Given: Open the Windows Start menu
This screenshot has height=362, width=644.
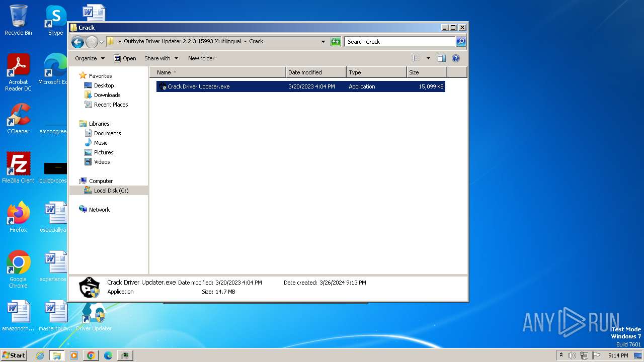Looking at the screenshot, I should coord(14,355).
